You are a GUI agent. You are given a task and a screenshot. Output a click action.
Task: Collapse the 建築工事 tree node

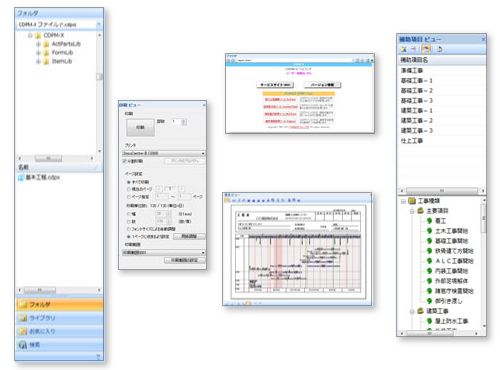[x=412, y=311]
